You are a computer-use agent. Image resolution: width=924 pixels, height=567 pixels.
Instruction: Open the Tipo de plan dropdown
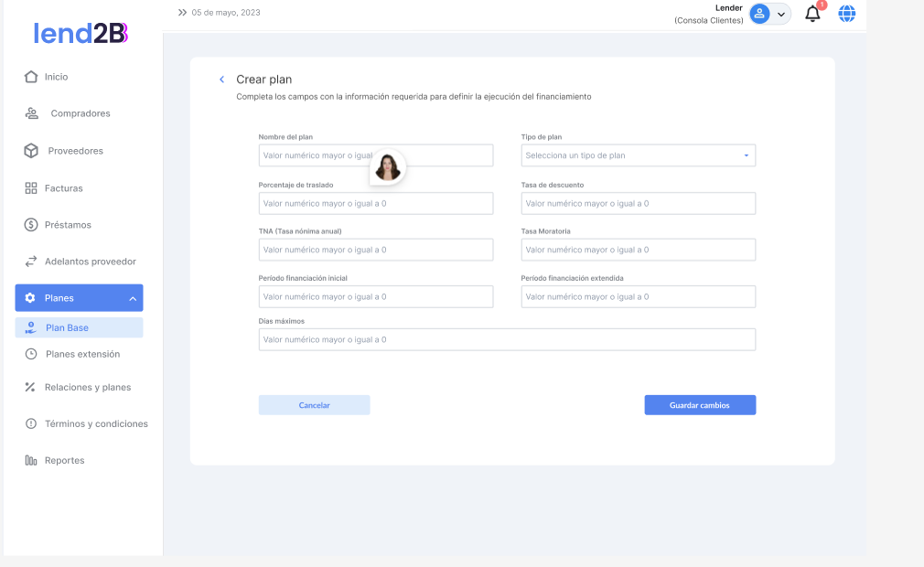click(x=638, y=155)
